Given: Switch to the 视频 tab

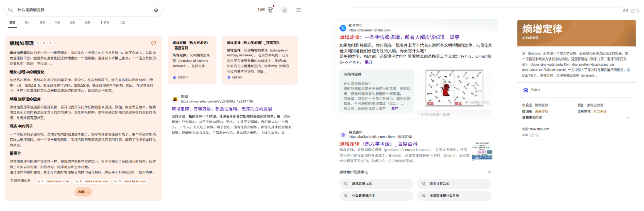Looking at the screenshot, I should pyautogui.click(x=42, y=23).
